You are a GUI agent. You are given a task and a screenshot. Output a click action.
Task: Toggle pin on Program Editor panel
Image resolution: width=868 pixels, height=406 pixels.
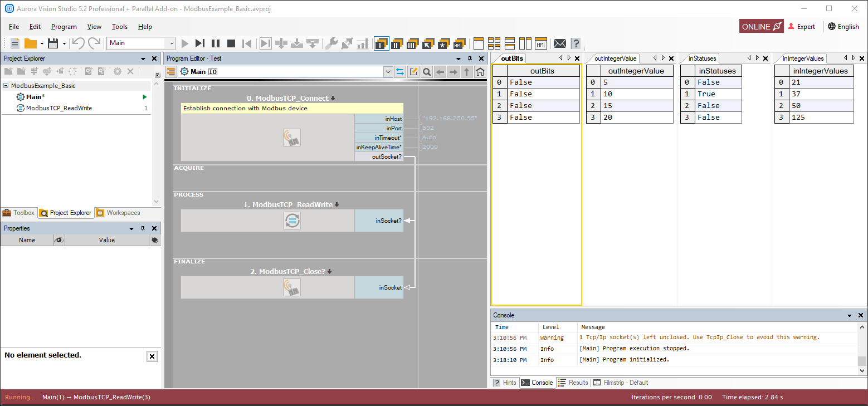(470, 58)
